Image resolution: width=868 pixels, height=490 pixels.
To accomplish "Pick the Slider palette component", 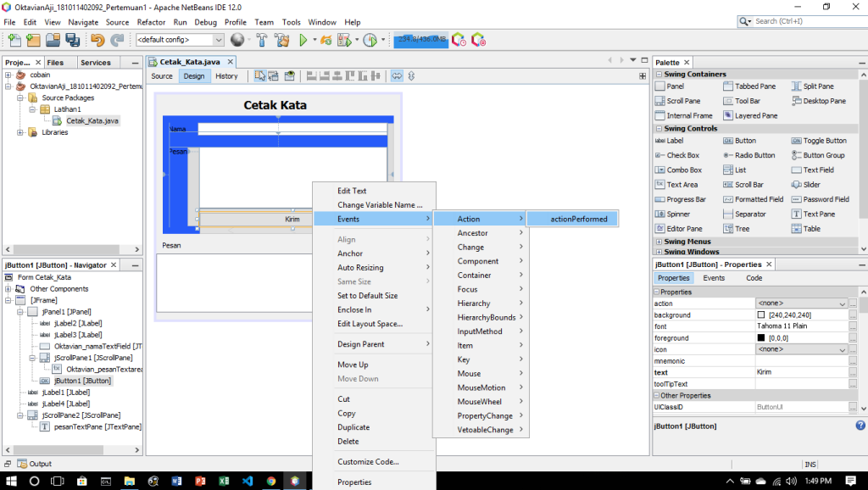I will coord(806,184).
